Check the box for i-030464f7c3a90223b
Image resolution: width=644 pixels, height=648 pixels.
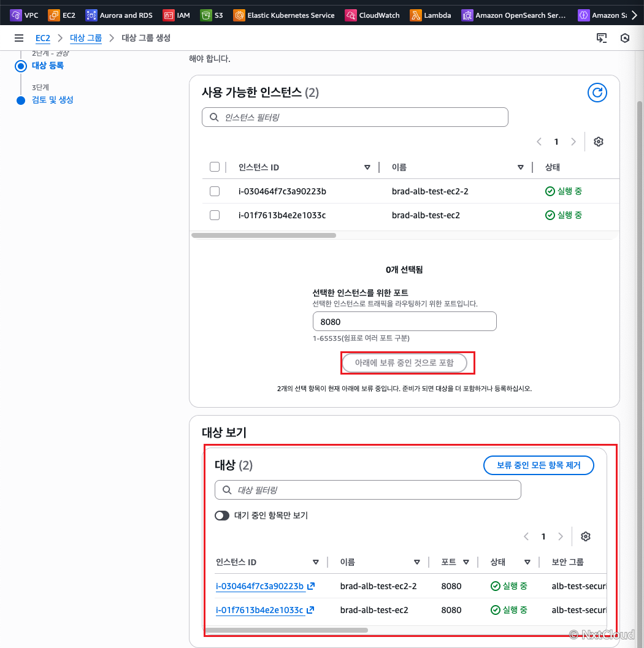[x=215, y=191]
